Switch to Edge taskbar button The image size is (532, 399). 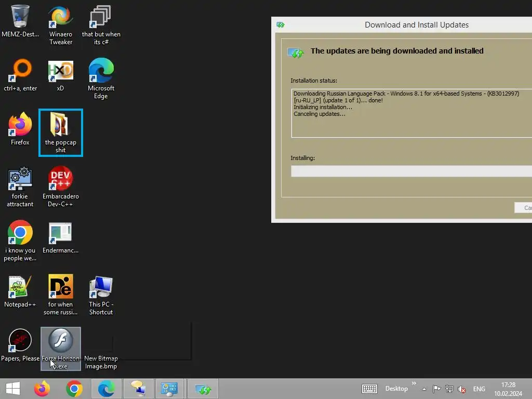pos(106,389)
